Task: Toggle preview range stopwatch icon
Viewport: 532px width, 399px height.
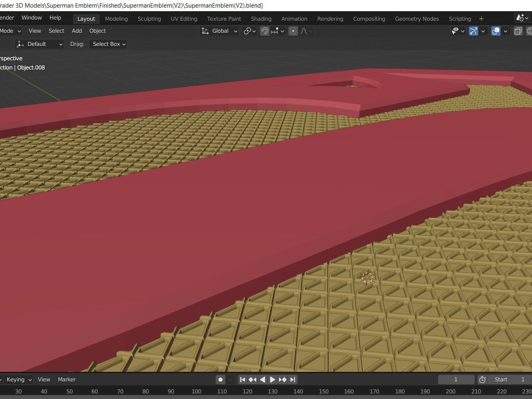Action: [482, 379]
